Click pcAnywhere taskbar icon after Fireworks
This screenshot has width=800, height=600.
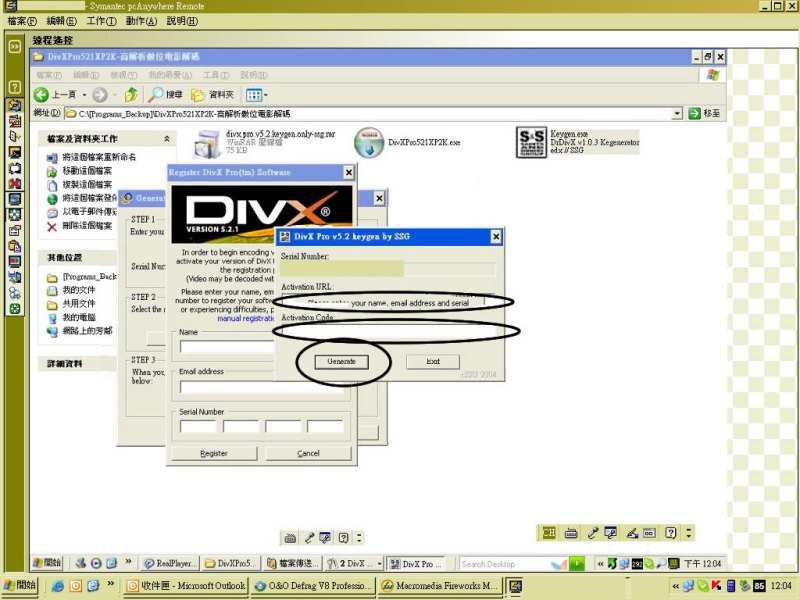click(x=515, y=586)
